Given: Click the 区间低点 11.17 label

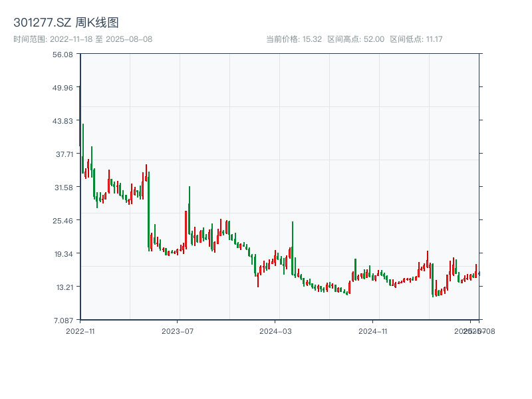Looking at the screenshot, I should click(x=416, y=39).
